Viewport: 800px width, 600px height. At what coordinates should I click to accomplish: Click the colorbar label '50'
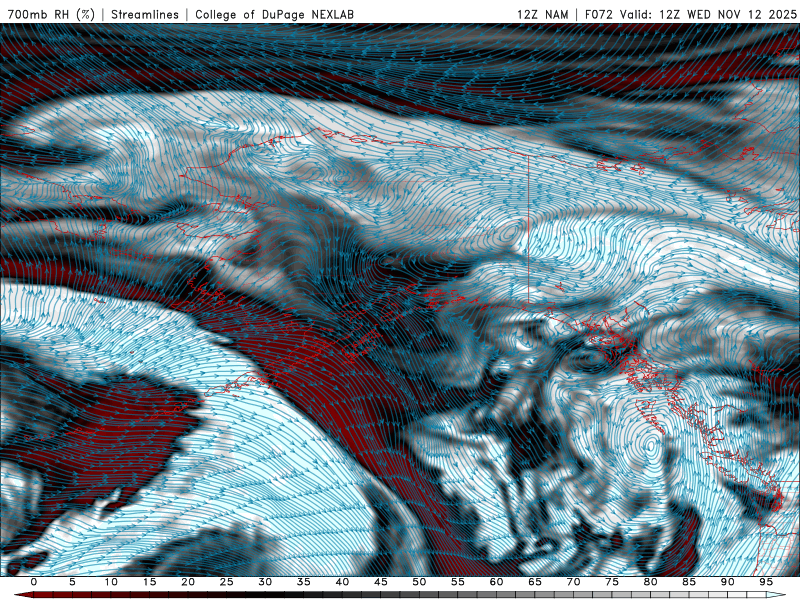419,582
